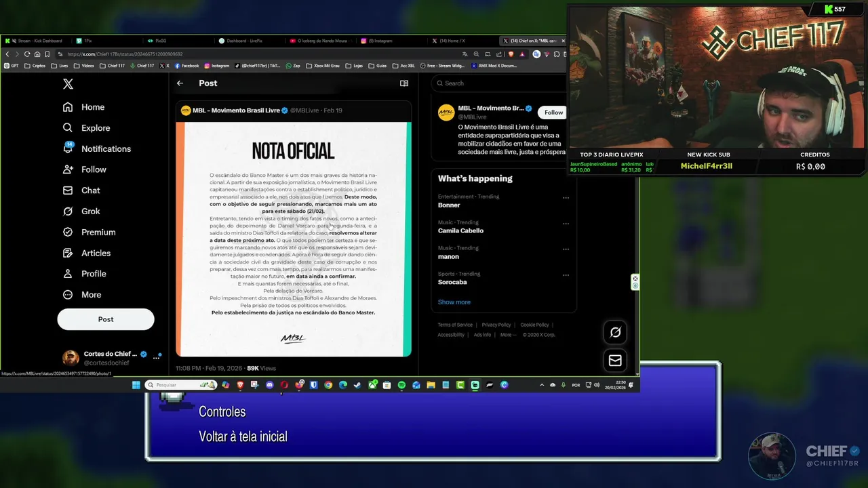Open Discord from the taskbar
This screenshot has height=488, width=868.
click(270, 385)
